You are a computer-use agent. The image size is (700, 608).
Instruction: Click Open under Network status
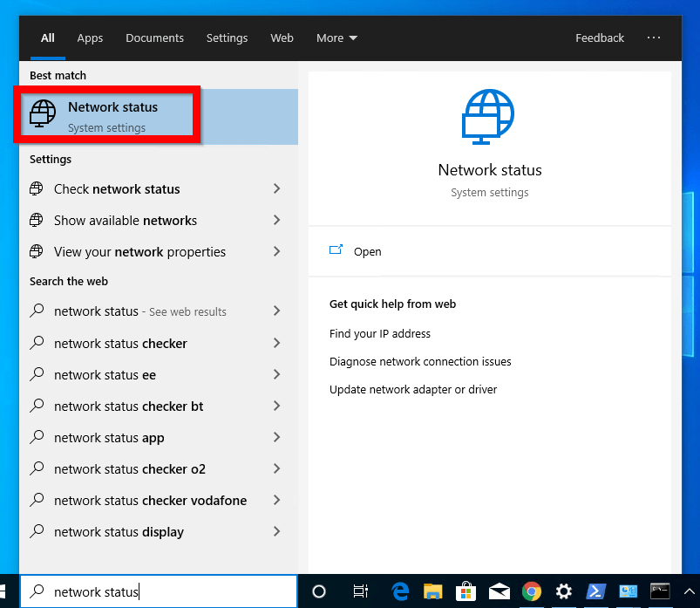click(368, 251)
